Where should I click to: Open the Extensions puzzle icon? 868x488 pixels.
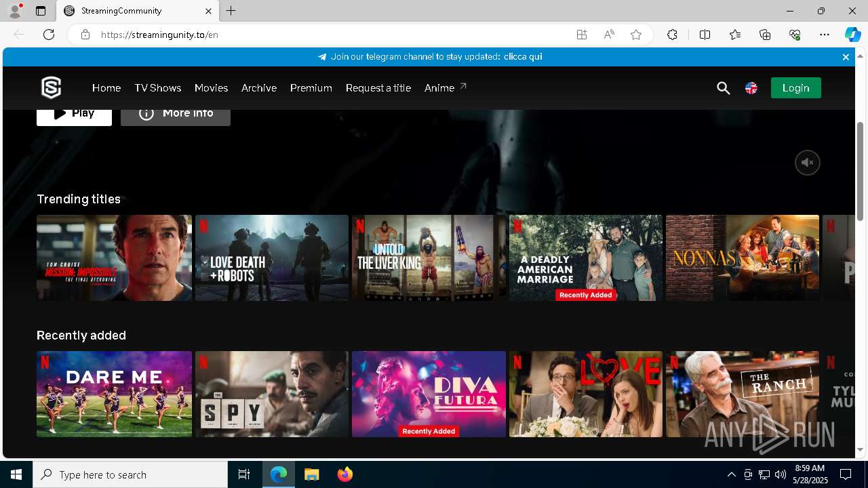672,35
